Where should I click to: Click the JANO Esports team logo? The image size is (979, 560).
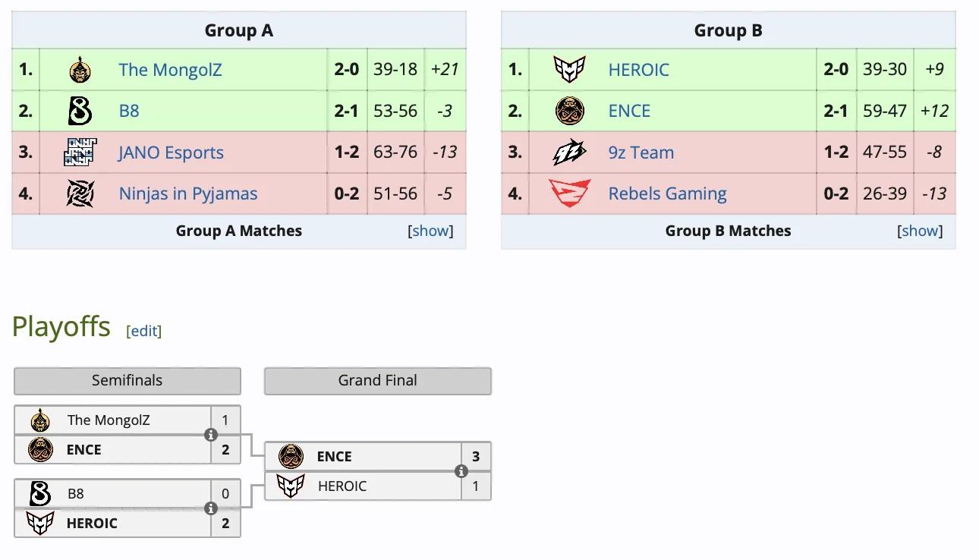[80, 153]
